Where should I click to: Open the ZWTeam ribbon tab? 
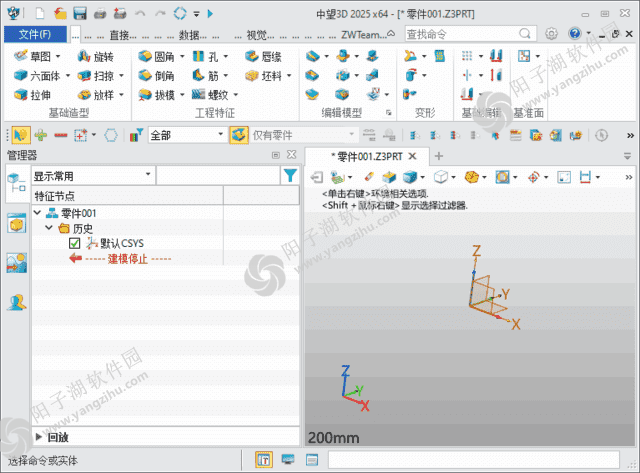click(x=364, y=35)
